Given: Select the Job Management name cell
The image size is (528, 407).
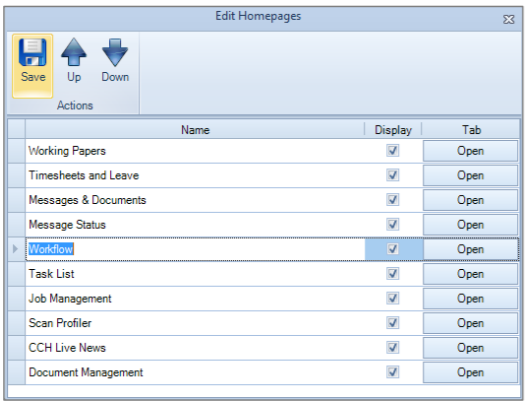Looking at the screenshot, I should pos(195,298).
